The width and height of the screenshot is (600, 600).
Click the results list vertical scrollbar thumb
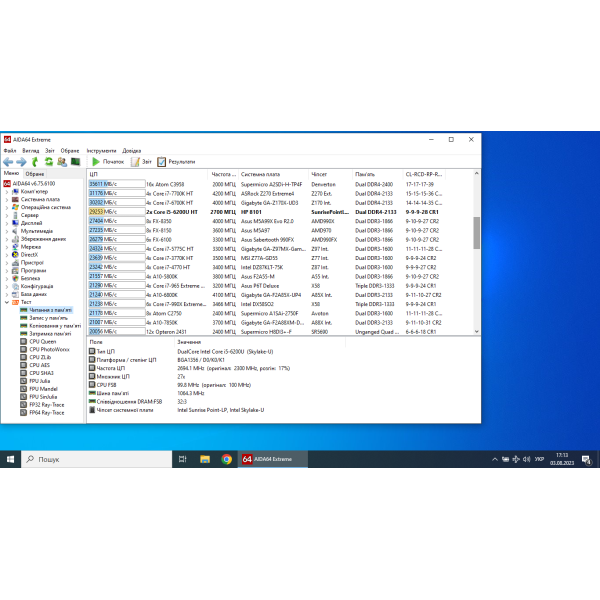[x=476, y=233]
